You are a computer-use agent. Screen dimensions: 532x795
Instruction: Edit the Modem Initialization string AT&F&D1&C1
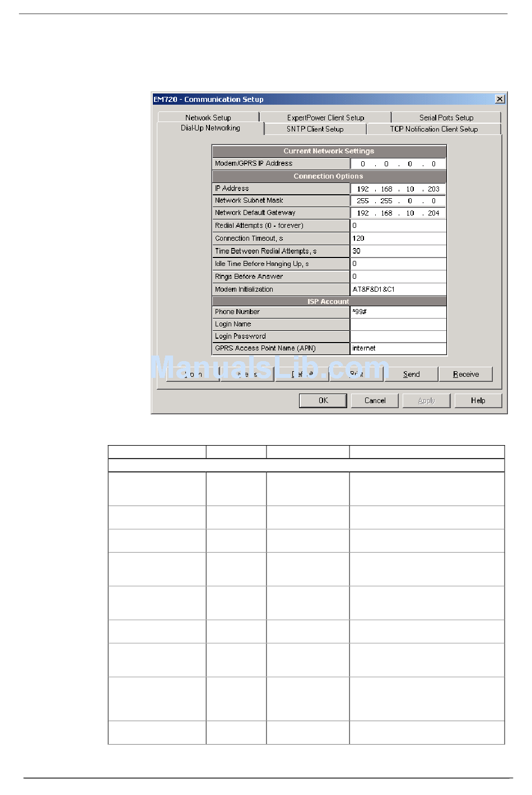398,289
